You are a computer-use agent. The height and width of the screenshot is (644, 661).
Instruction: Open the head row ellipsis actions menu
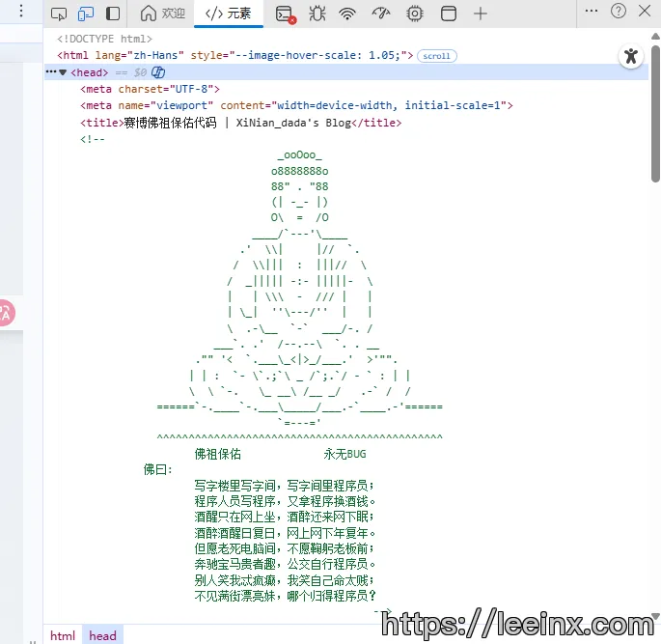[50, 72]
